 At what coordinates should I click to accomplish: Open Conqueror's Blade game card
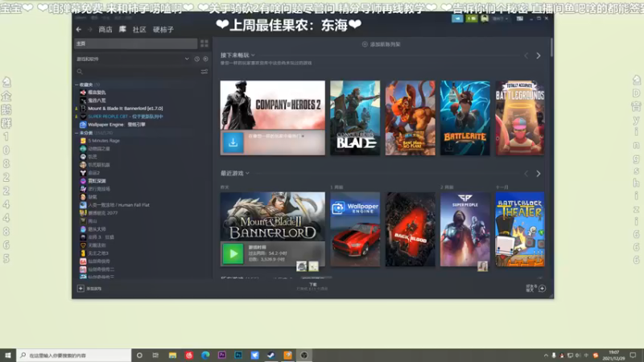pos(355,117)
